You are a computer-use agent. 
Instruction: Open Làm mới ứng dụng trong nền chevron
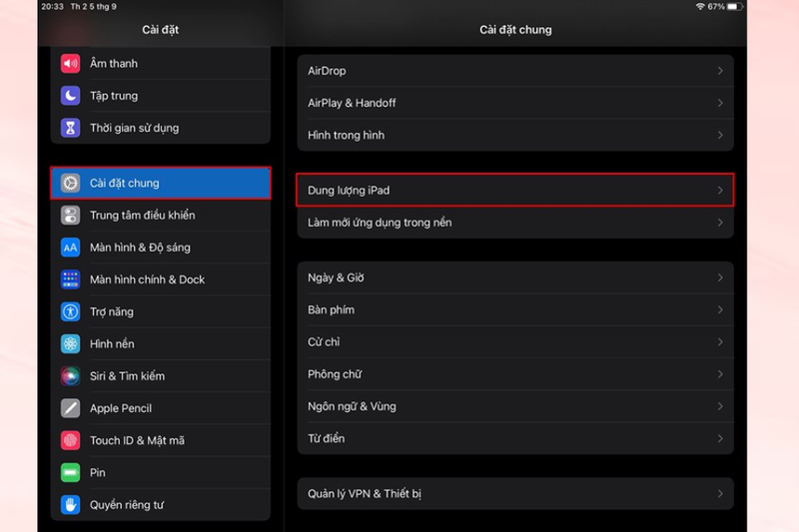720,223
